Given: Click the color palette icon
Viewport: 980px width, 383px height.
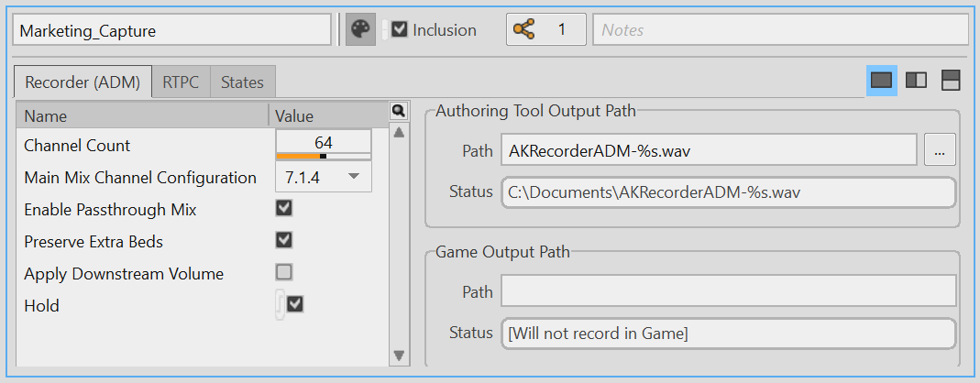Looking at the screenshot, I should click(x=360, y=30).
